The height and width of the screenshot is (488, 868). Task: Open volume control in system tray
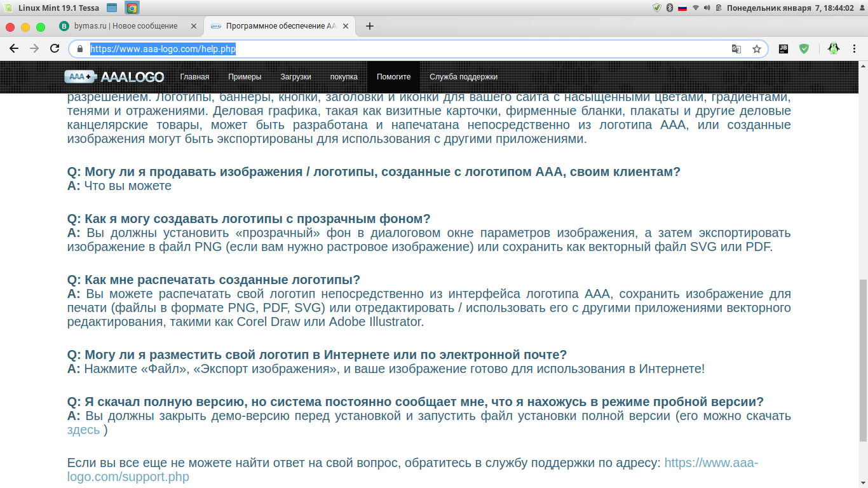707,8
